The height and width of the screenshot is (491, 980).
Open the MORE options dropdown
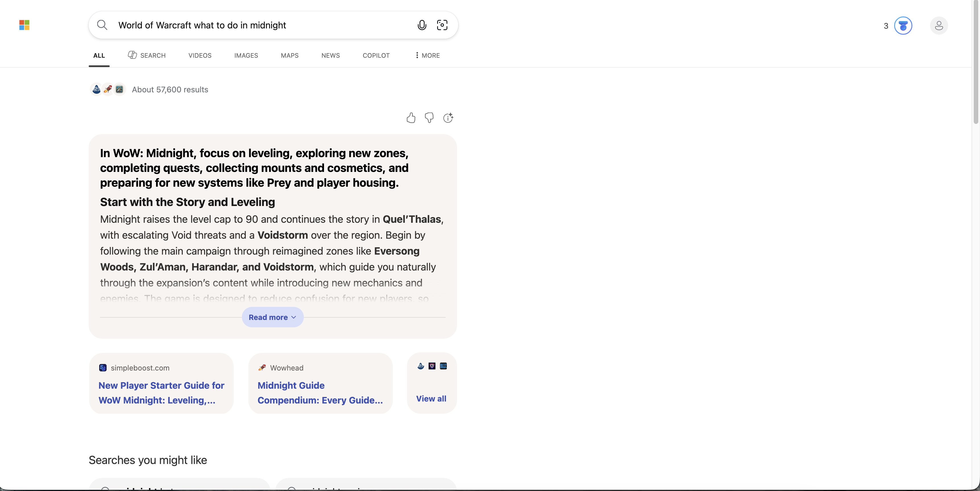[427, 55]
